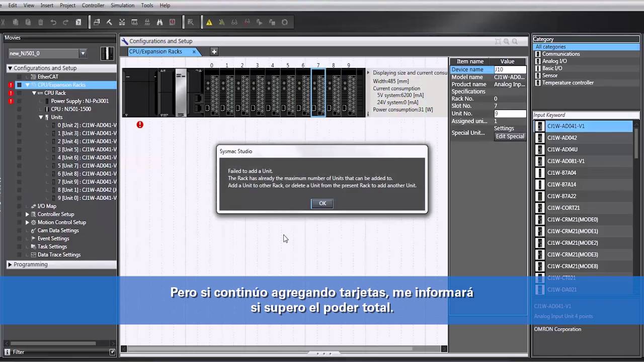Open the new_NJ501_0 controller dropdown

(x=83, y=53)
